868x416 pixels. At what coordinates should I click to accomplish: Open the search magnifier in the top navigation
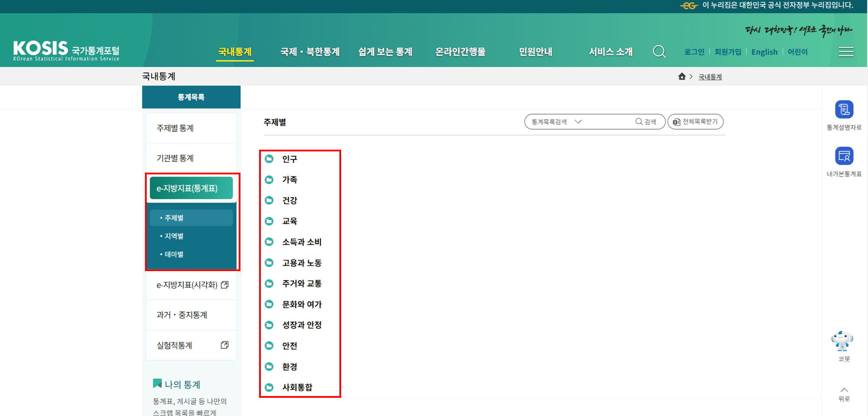click(x=659, y=51)
